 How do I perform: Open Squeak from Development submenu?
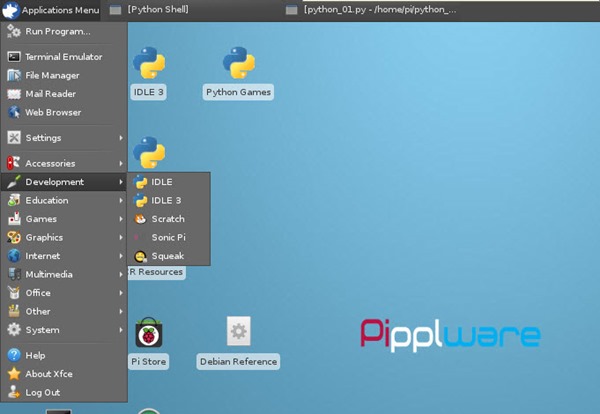pyautogui.click(x=169, y=256)
